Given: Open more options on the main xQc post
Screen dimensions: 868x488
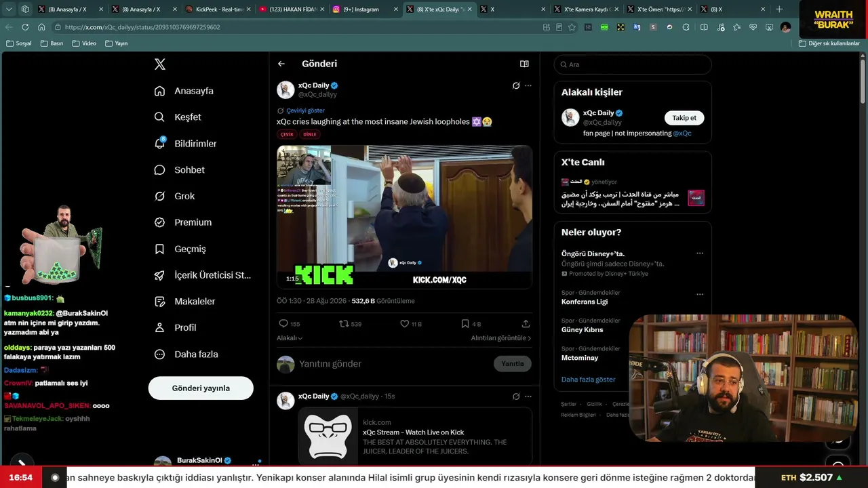Looking at the screenshot, I should 528,86.
